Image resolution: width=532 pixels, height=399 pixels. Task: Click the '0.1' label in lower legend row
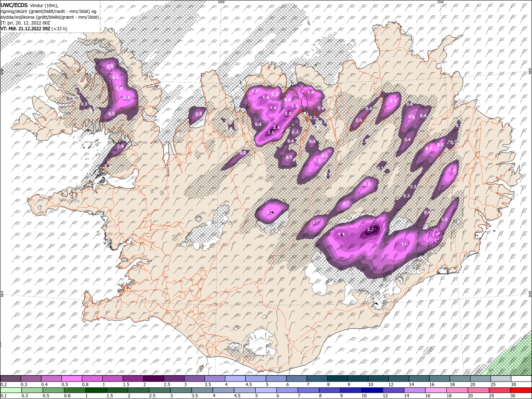point(3,396)
